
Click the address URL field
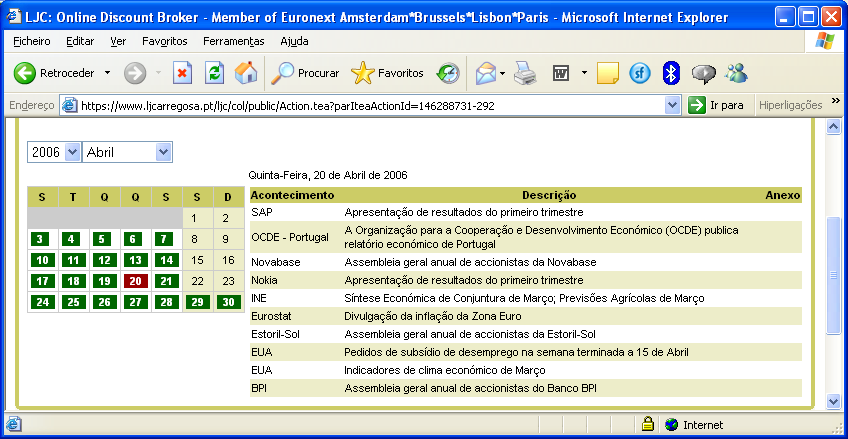point(370,105)
